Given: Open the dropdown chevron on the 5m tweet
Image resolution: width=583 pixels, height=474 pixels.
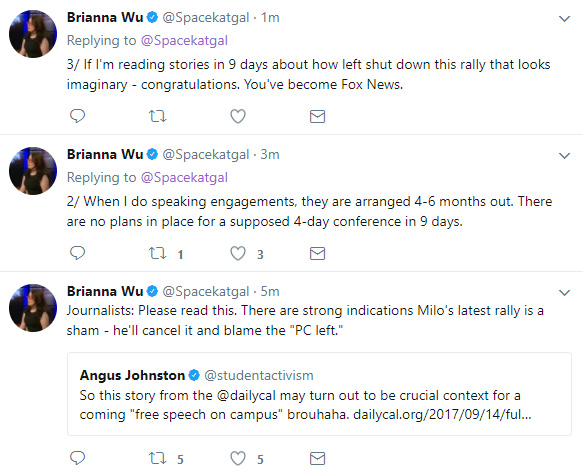Looking at the screenshot, I should click(x=564, y=293).
